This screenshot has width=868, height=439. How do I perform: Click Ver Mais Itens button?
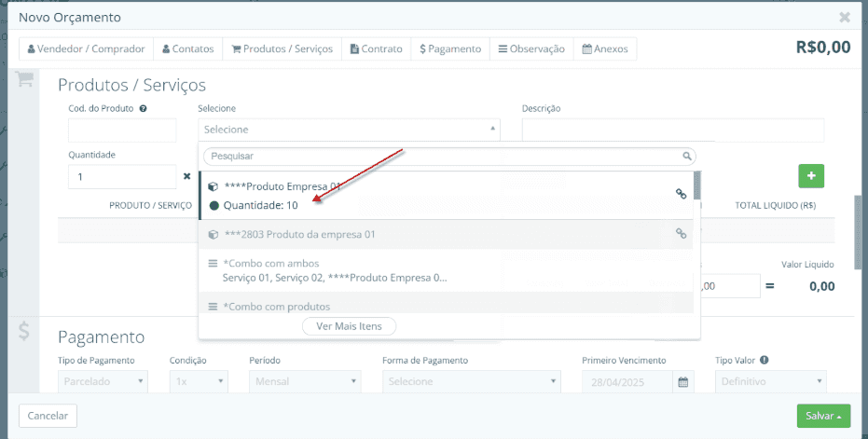[x=349, y=326]
